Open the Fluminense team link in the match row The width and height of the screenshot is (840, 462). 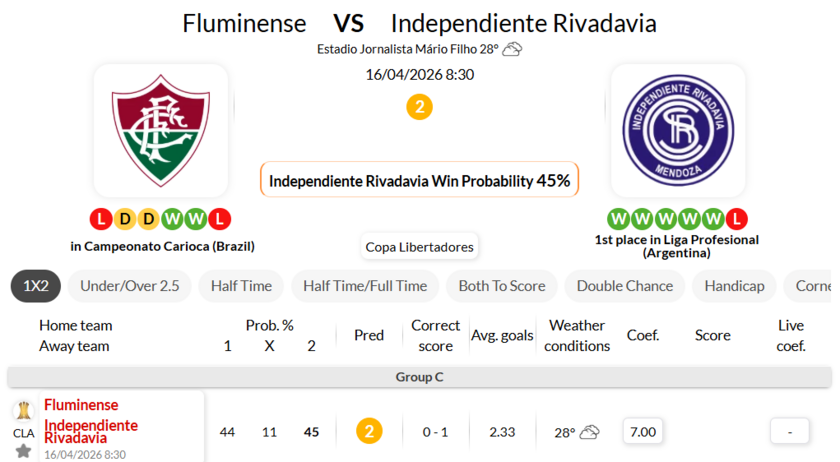click(81, 405)
